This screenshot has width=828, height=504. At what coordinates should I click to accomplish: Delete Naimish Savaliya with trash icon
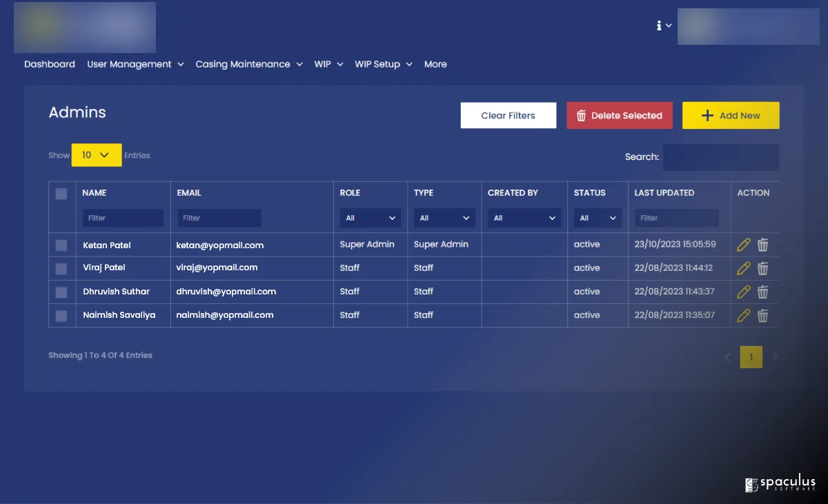[x=762, y=316]
